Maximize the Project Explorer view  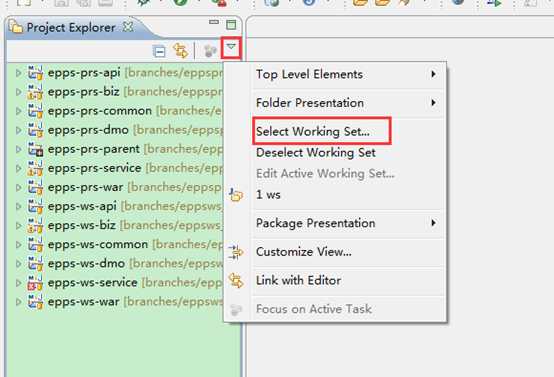pyautogui.click(x=231, y=24)
